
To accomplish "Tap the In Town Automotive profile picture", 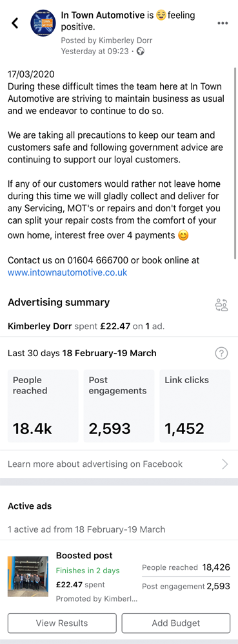I will pyautogui.click(x=44, y=24).
